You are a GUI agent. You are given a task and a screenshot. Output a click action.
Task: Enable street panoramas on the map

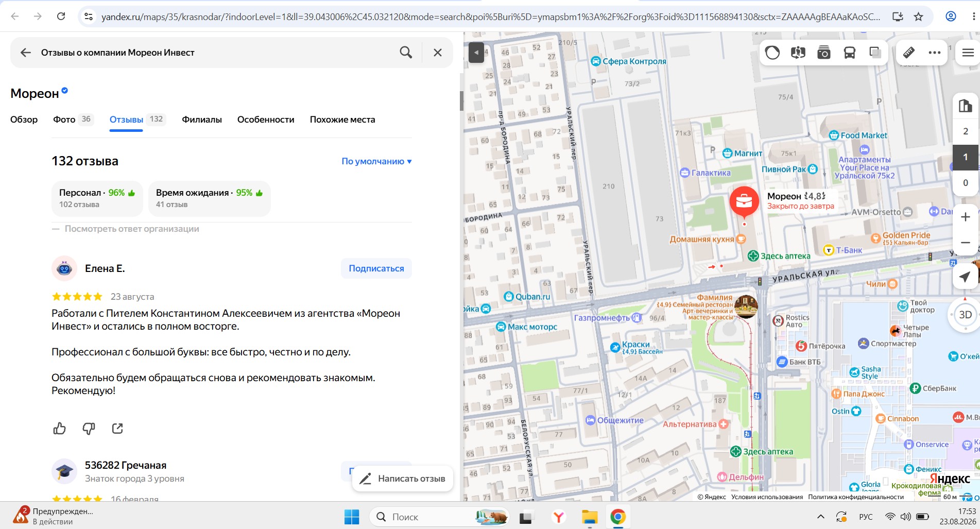tap(798, 53)
